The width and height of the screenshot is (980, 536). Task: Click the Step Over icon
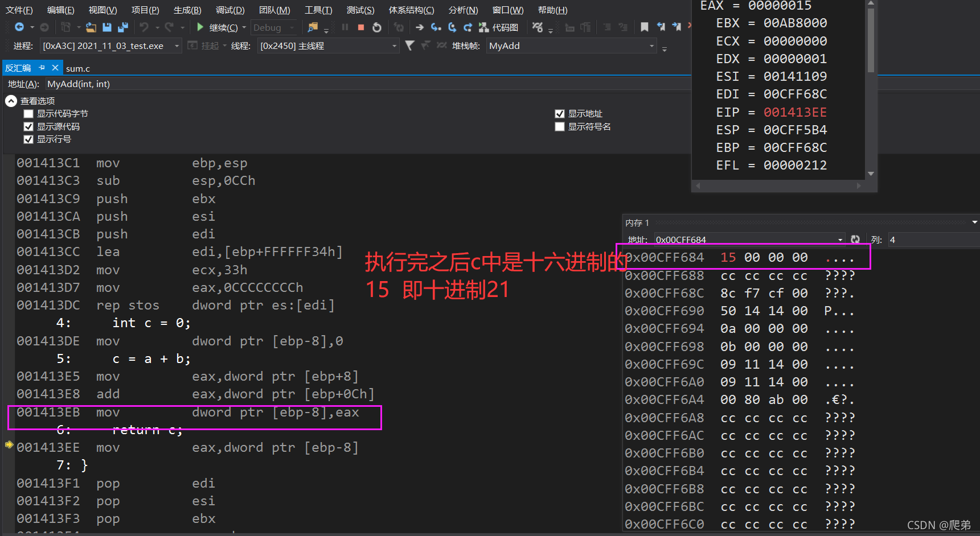click(452, 27)
